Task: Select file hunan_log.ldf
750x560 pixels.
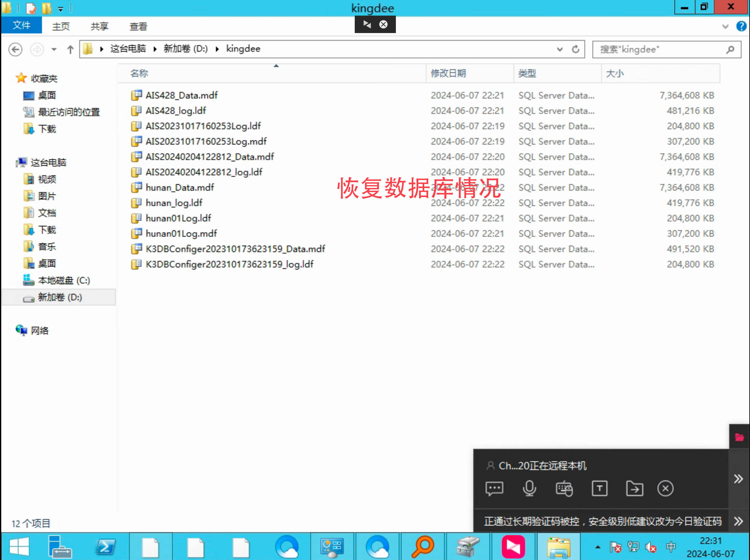Action: click(x=174, y=203)
